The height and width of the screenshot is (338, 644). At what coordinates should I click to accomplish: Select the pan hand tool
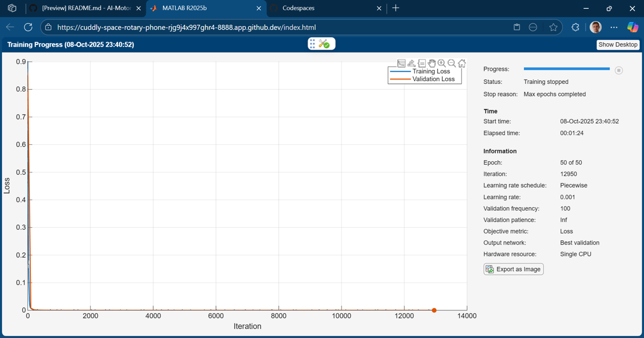(432, 63)
